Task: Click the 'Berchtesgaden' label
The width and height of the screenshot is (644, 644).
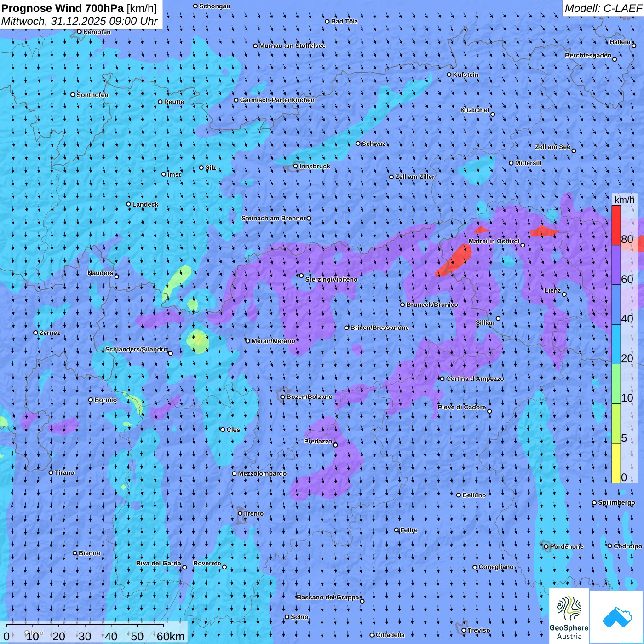Action: point(588,55)
